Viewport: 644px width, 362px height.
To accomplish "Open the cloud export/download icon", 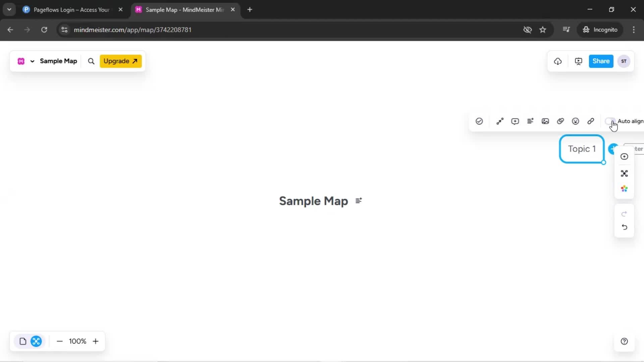I will coord(558,61).
